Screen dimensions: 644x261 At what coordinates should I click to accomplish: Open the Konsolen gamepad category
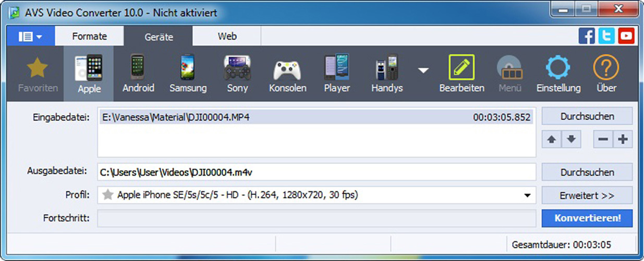pyautogui.click(x=287, y=74)
